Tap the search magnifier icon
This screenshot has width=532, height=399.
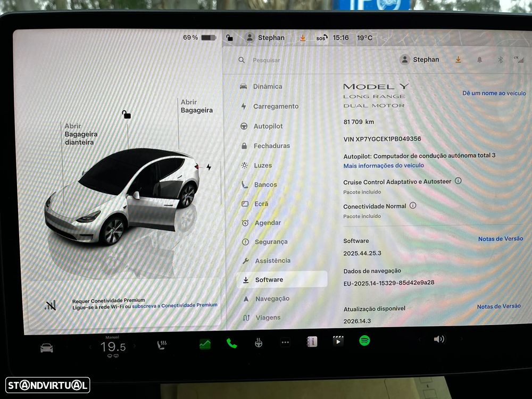tap(242, 60)
